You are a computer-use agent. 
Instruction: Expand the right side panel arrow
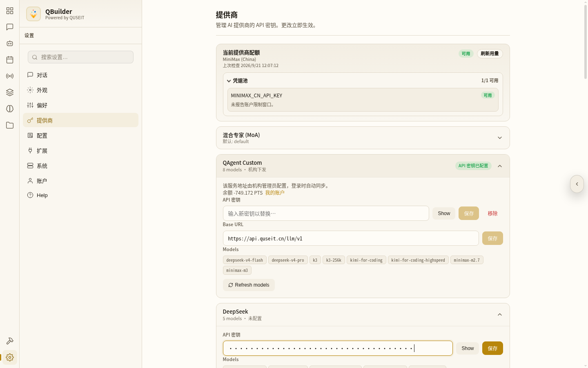click(x=577, y=184)
